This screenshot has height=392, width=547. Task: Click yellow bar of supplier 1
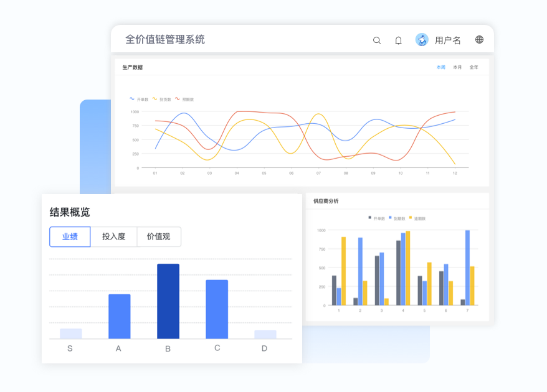[344, 271]
